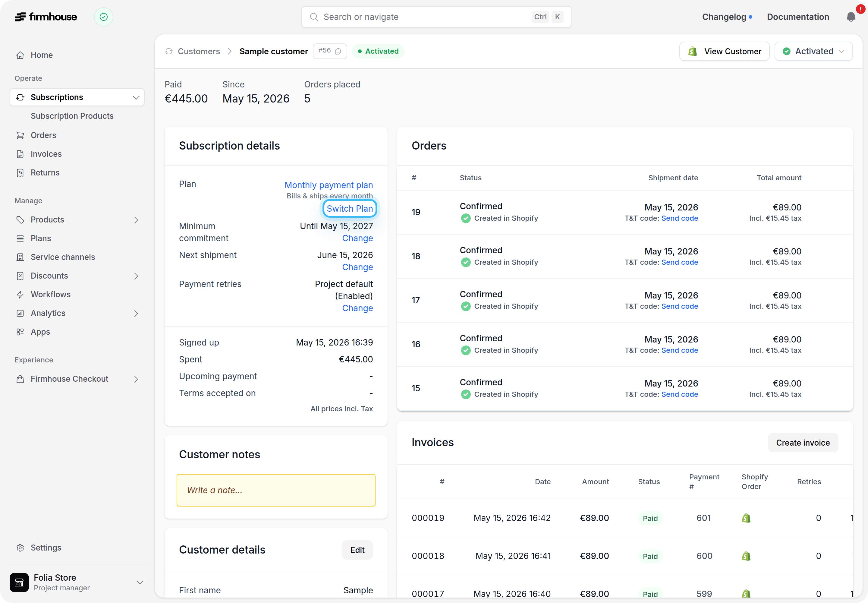Collapse the Subscriptions menu chevron

(136, 97)
